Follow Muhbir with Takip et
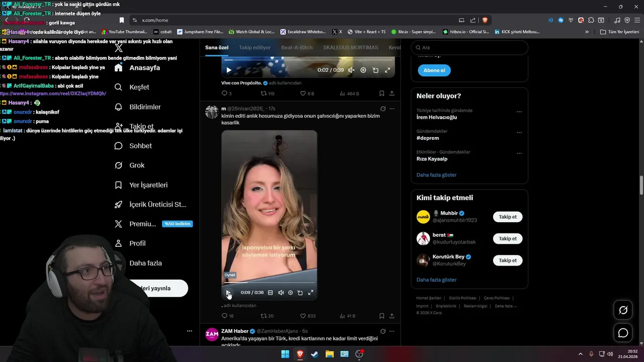 [x=508, y=217]
